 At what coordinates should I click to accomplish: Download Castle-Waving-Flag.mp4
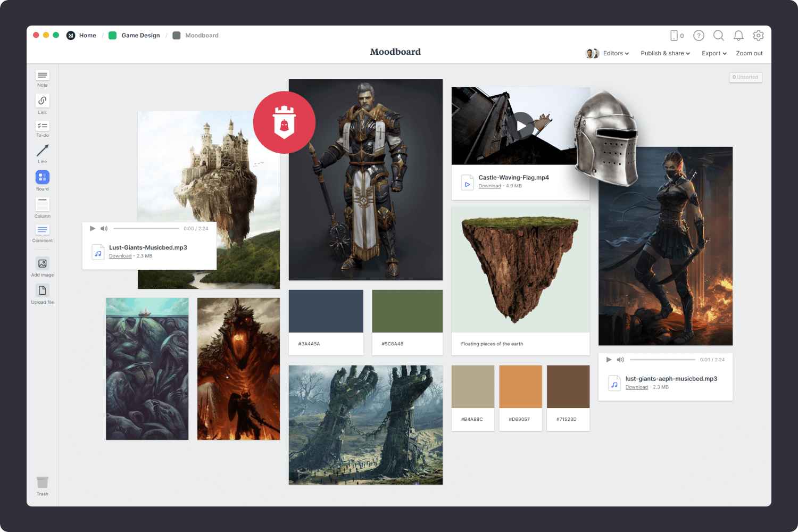pos(489,186)
